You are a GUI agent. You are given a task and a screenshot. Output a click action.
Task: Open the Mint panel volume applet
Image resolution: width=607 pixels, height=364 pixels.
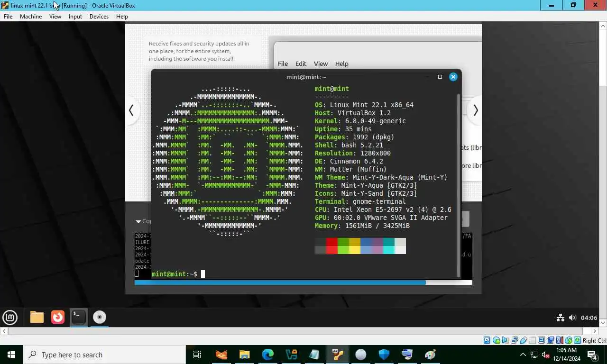pos(572,318)
